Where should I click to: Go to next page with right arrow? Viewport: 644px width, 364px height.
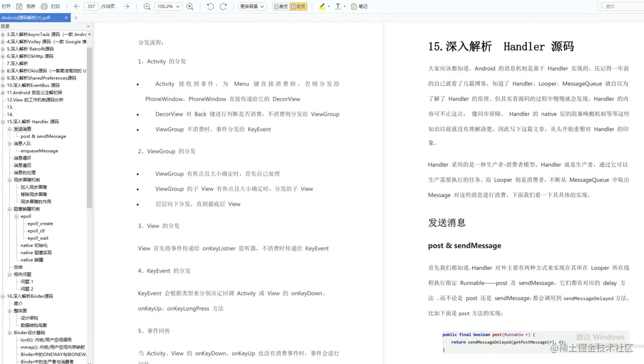tap(126, 6)
